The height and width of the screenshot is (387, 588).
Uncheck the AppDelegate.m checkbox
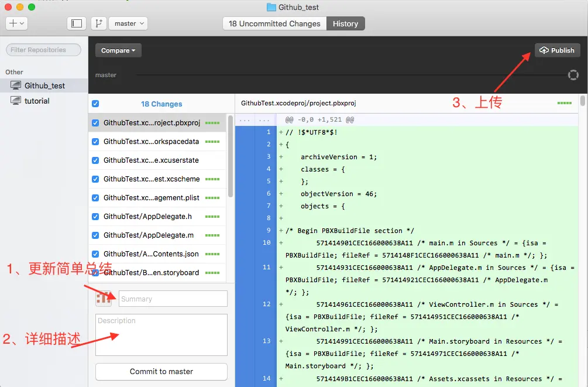pos(95,235)
